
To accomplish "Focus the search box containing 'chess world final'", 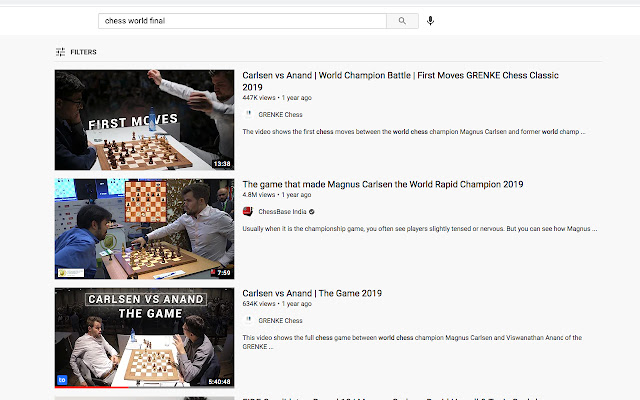I will [240, 20].
